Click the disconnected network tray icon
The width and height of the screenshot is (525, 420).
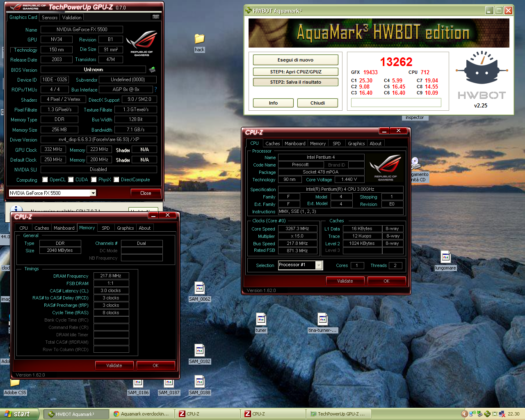[502, 414]
